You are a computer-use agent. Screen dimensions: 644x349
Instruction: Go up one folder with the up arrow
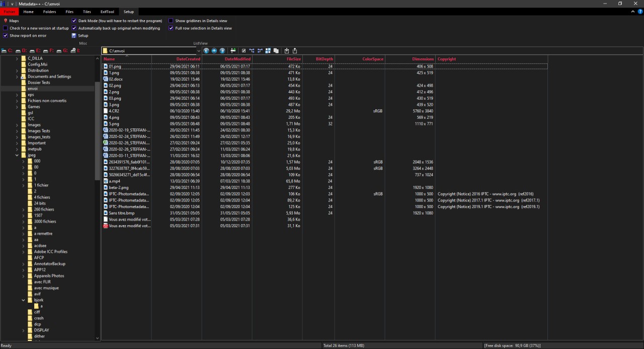[x=214, y=51]
